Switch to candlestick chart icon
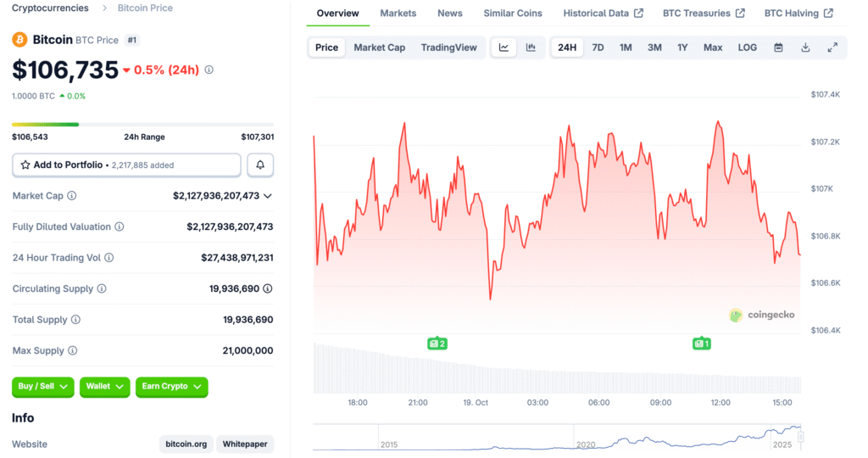 click(531, 47)
